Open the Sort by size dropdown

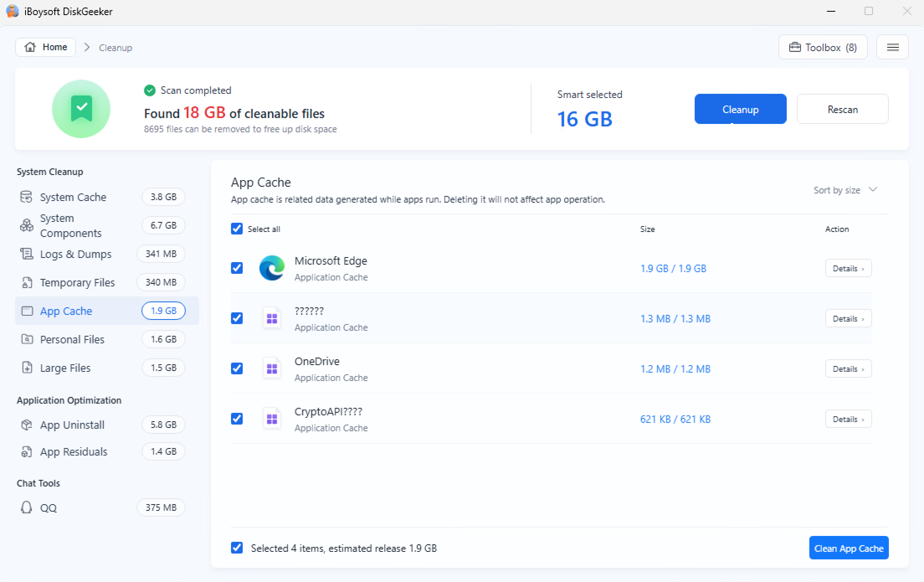[845, 190]
